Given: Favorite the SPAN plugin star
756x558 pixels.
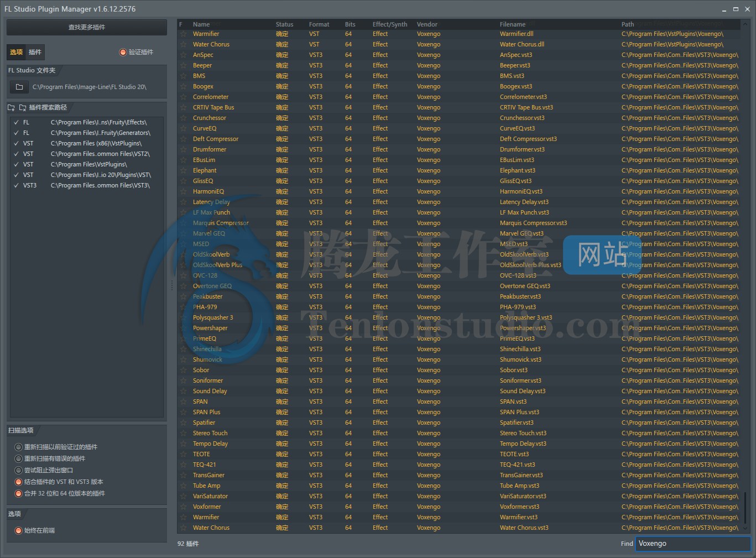Looking at the screenshot, I should (183, 401).
